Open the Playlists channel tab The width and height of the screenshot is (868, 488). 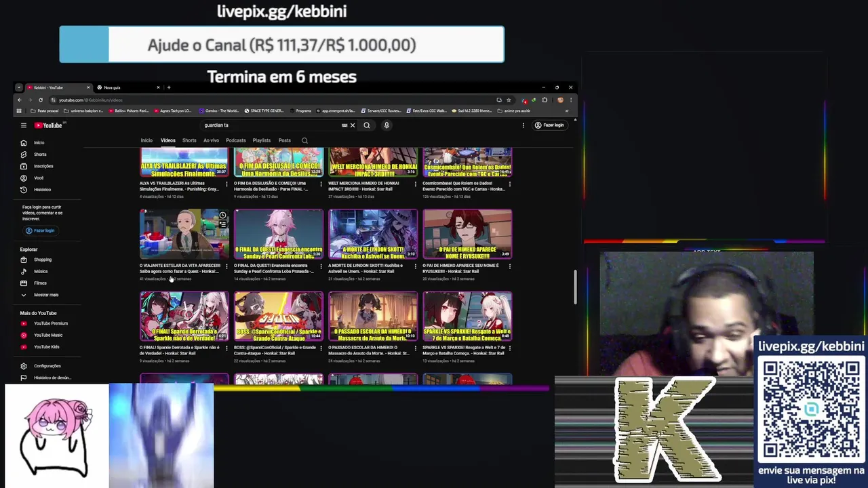tap(262, 141)
